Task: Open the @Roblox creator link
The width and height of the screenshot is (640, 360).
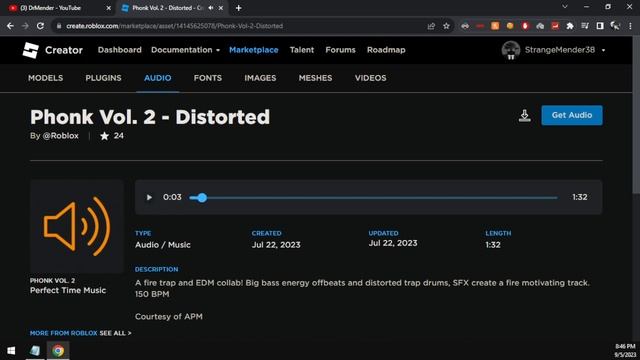Action: click(x=60, y=136)
